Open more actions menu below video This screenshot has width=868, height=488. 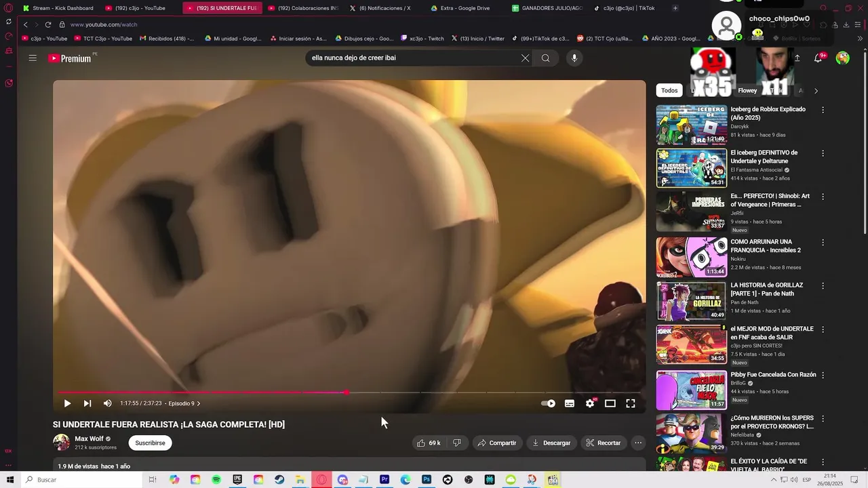638,443
